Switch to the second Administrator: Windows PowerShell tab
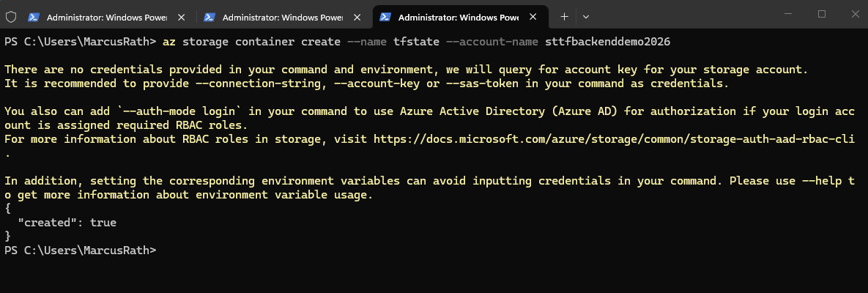868x293 pixels. point(281,17)
